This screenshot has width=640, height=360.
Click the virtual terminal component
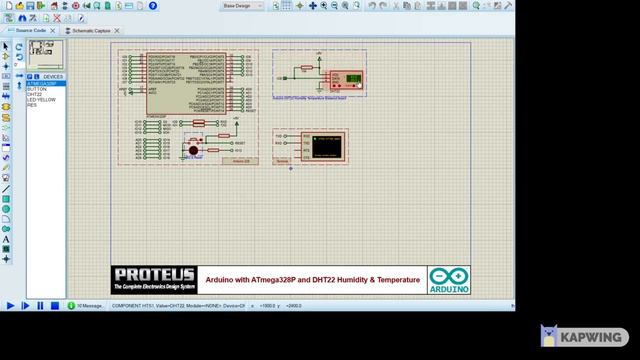[x=323, y=147]
